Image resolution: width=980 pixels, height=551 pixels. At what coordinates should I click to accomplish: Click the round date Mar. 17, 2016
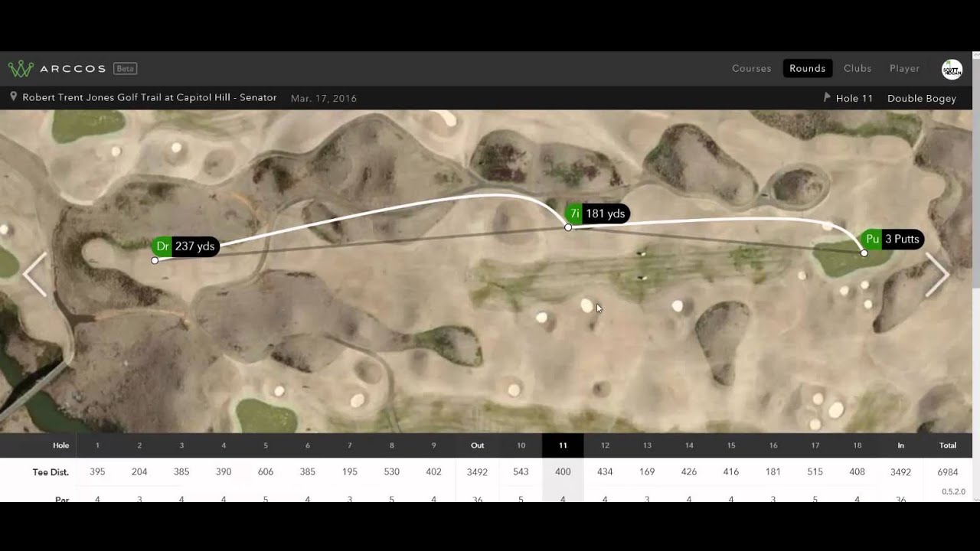324,98
